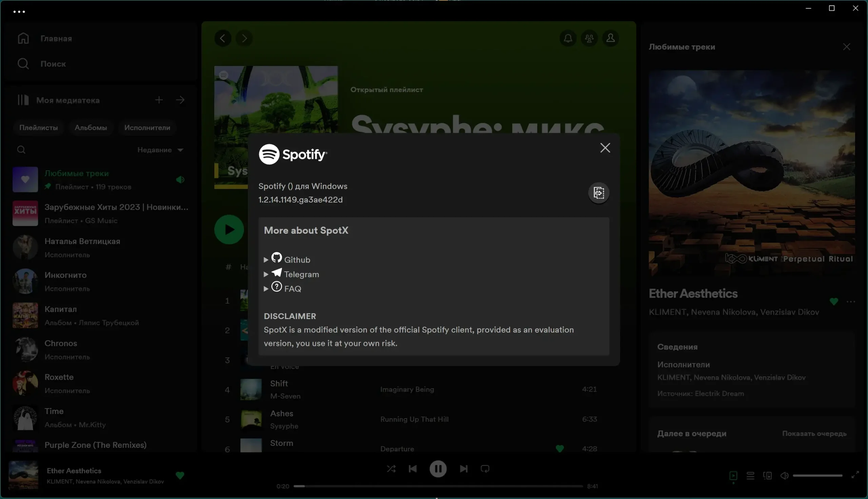Screen dimensions: 868x499
Task: Switch to the Альбомы filter
Action: pos(91,127)
